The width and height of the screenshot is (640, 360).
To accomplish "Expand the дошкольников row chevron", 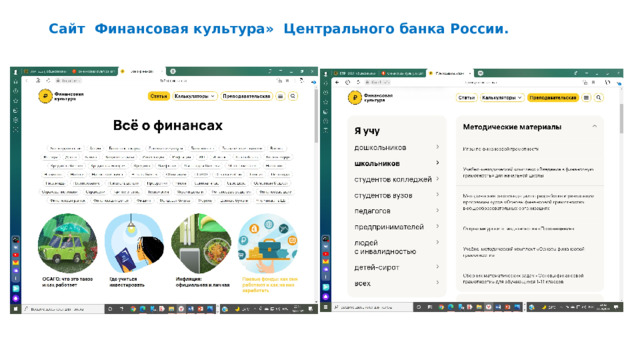I will pyautogui.click(x=438, y=147).
